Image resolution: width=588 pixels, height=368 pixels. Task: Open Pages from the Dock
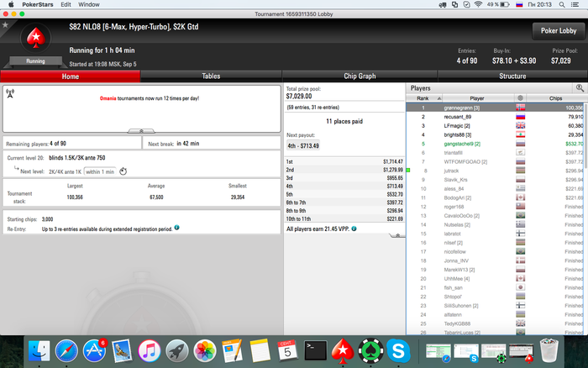pyautogui.click(x=232, y=351)
